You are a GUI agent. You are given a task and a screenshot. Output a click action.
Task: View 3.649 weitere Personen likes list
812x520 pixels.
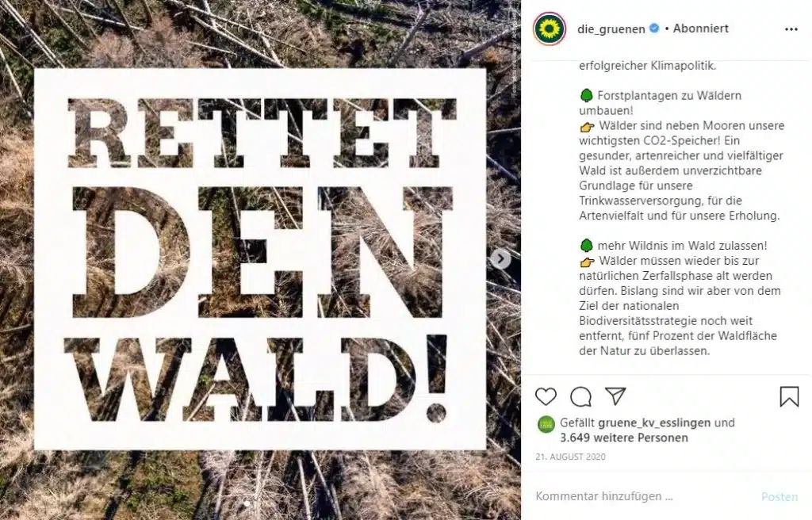tap(624, 438)
